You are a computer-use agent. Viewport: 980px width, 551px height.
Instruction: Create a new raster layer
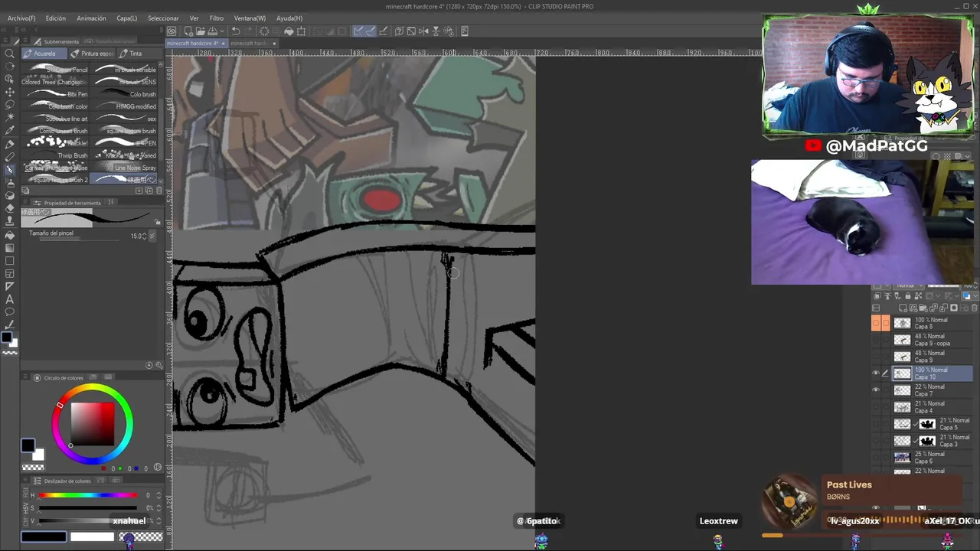click(903, 308)
